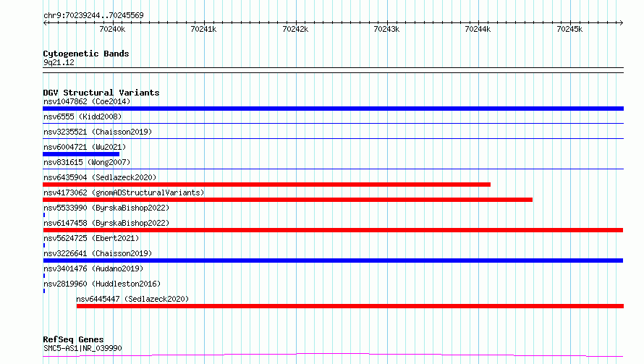
Task: Click the red bar of nsv4173062
Action: tap(287, 200)
